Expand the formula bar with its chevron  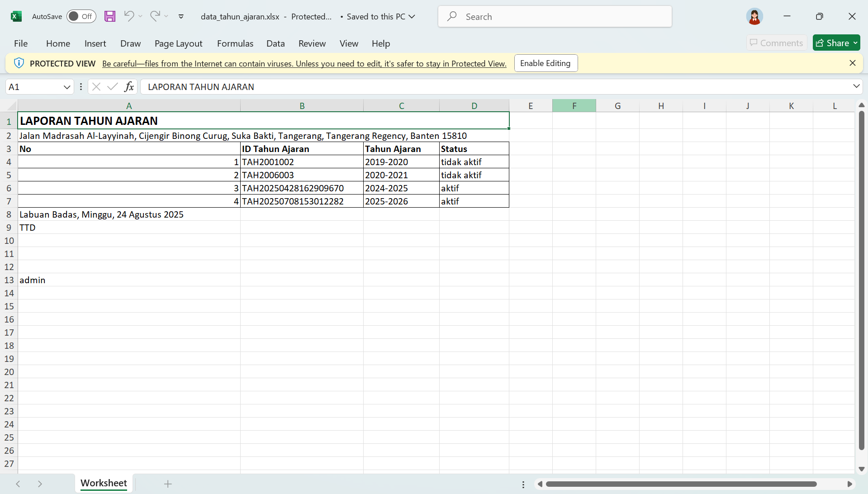pyautogui.click(x=856, y=86)
